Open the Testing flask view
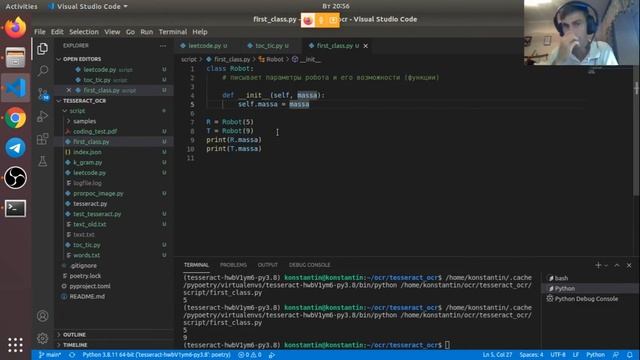640x360 pixels. pyautogui.click(x=42, y=161)
